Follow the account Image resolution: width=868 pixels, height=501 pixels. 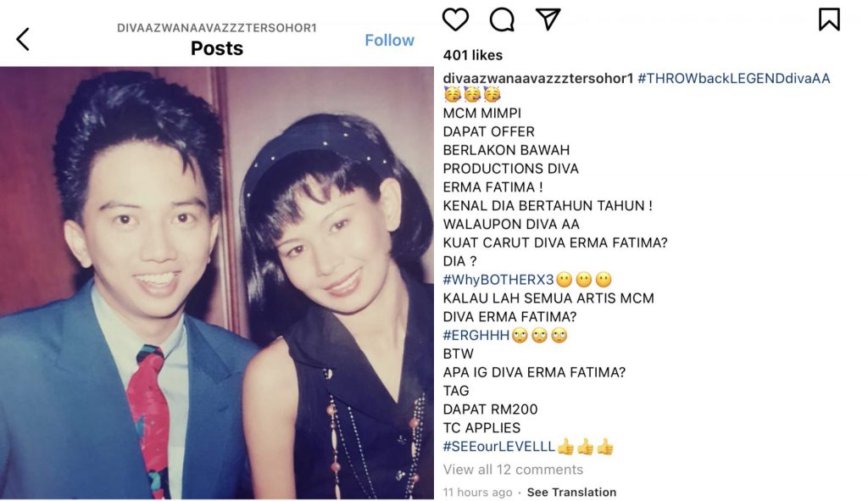tap(389, 40)
